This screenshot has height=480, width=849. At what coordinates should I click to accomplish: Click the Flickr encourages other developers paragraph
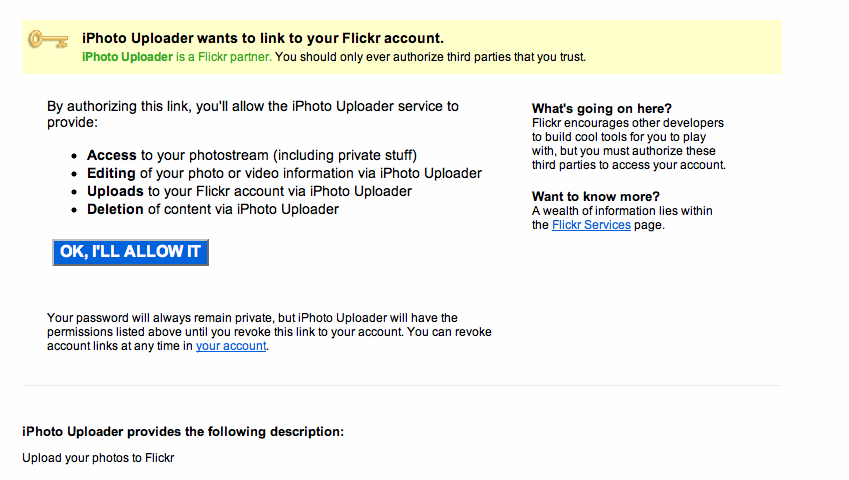(629, 144)
